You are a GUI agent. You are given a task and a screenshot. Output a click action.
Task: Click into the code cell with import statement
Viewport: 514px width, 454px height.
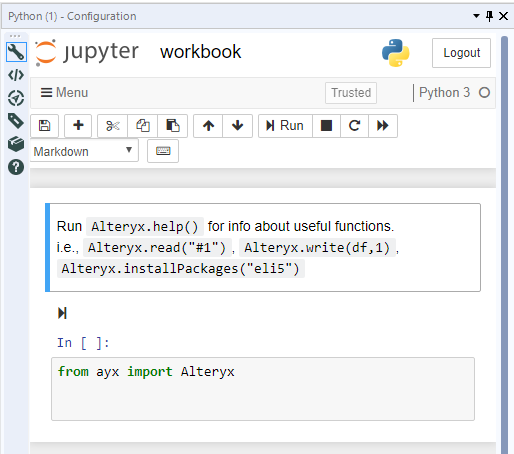coord(263,389)
